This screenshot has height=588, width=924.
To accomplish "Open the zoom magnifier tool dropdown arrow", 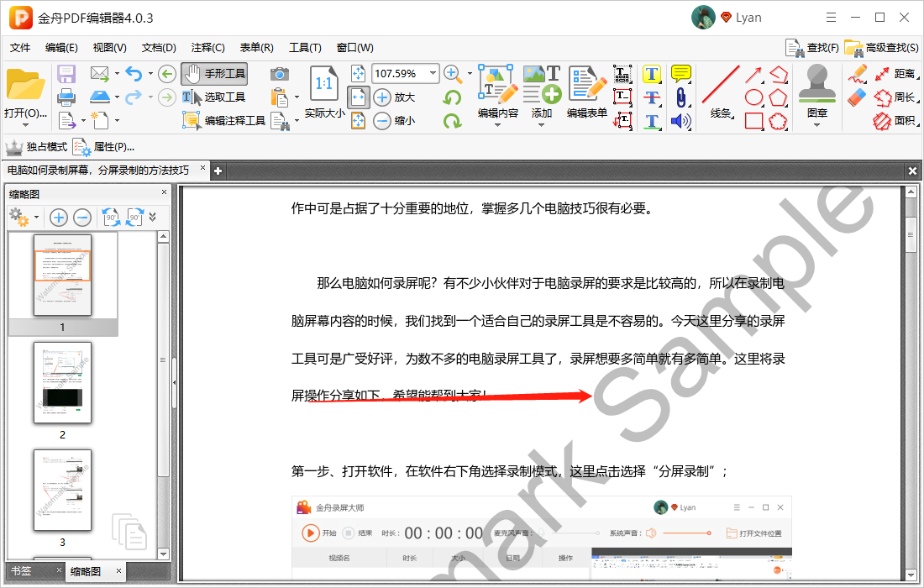I will [470, 74].
